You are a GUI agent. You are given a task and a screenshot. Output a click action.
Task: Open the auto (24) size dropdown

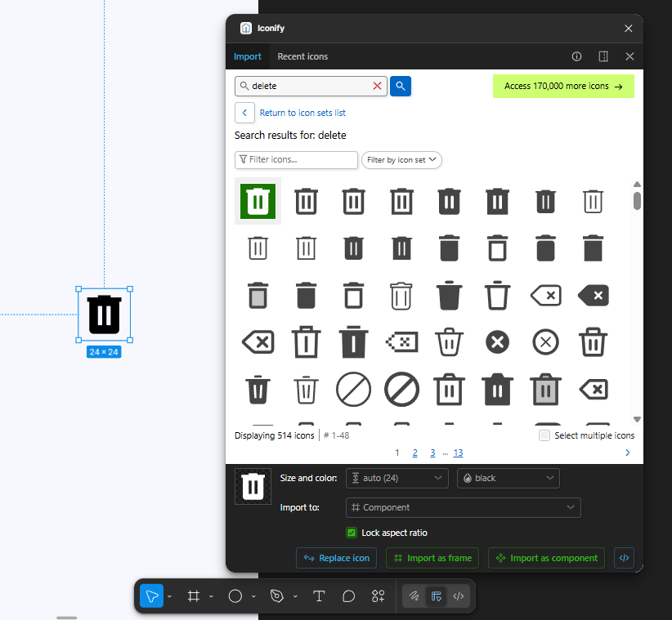[x=396, y=478]
